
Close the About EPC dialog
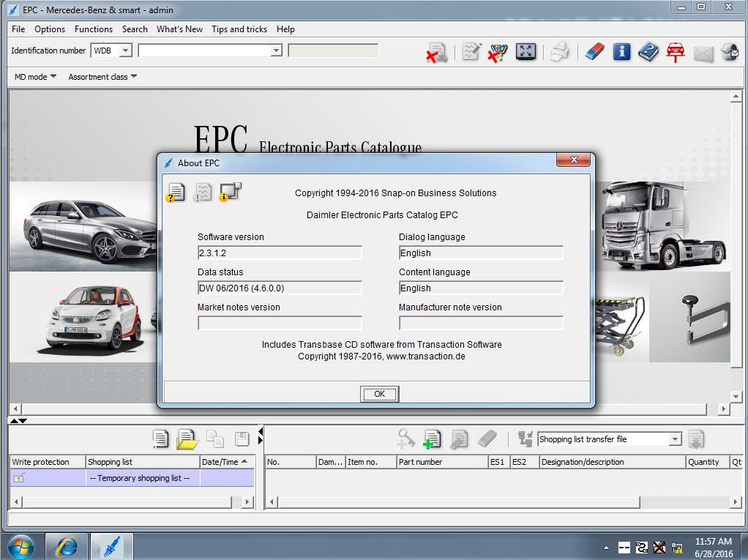[574, 160]
